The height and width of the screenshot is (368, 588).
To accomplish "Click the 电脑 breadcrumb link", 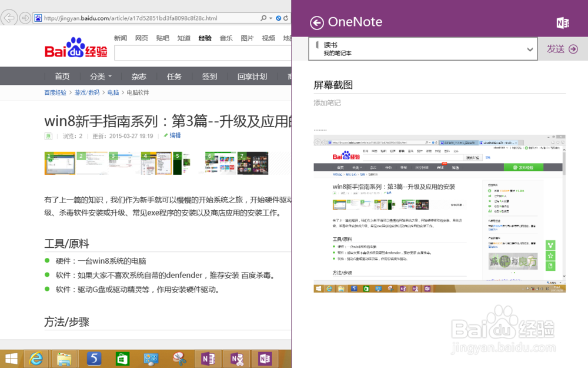I will (x=113, y=92).
